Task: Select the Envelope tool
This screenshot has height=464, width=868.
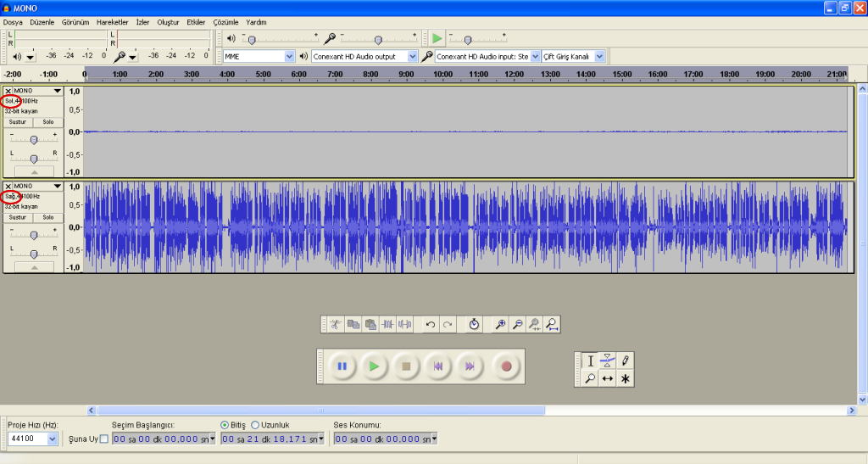Action: tap(607, 361)
